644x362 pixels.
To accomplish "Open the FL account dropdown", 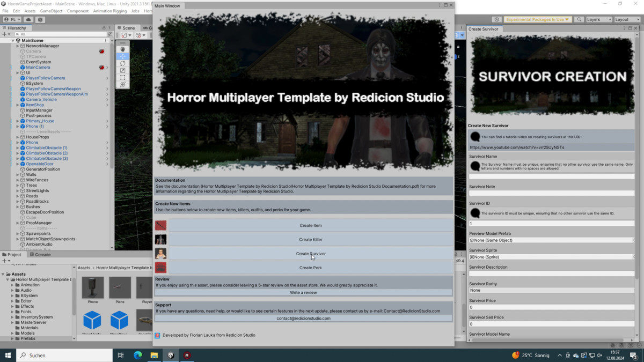I will 12,20.
